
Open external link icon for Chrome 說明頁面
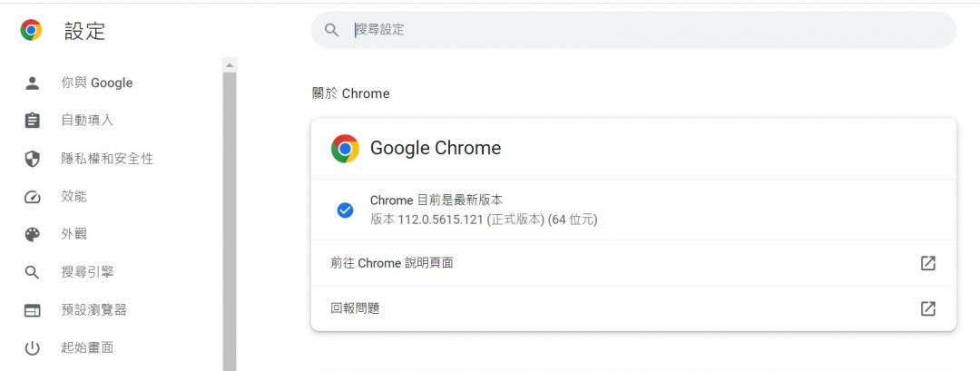(927, 263)
